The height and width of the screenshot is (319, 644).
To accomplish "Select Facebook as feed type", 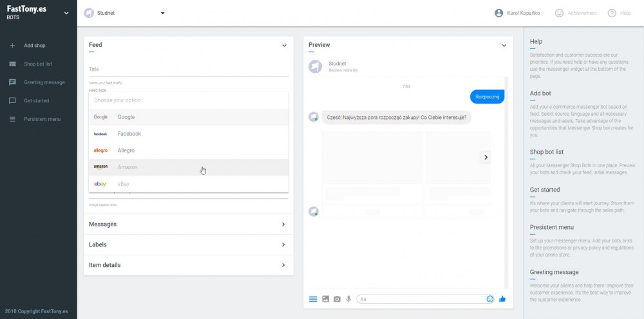I will [x=189, y=134].
